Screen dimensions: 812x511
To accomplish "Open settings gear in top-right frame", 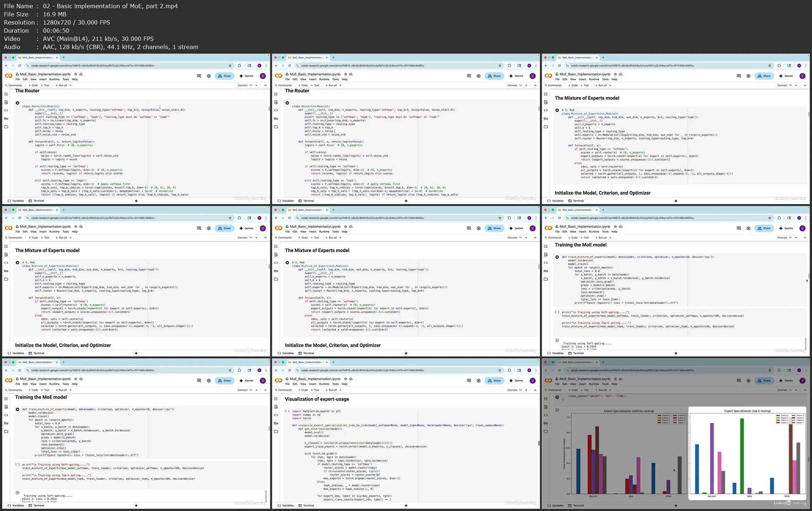I will click(748, 76).
